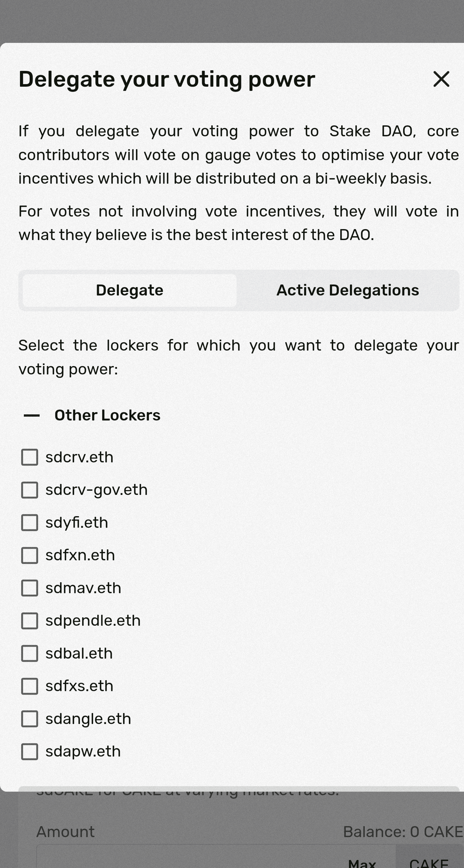
Task: Check the sdpendle.eth locker box
Action: 30,621
